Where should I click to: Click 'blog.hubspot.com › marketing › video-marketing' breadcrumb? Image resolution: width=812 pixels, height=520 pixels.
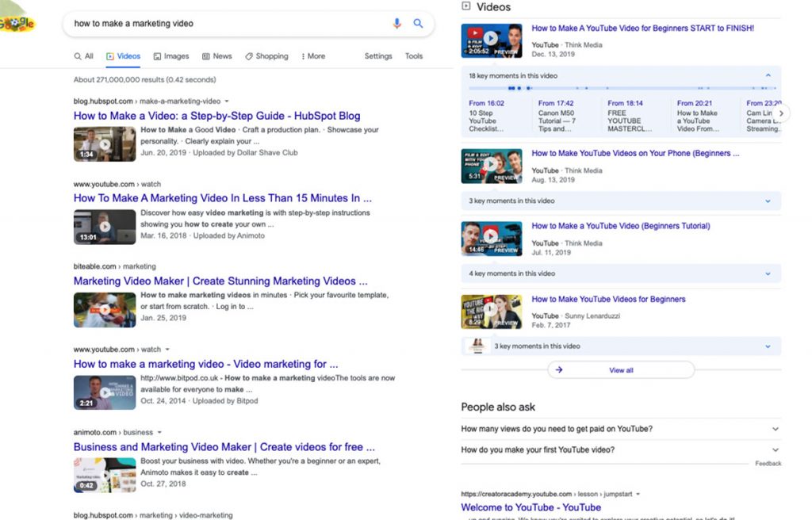pos(153,515)
